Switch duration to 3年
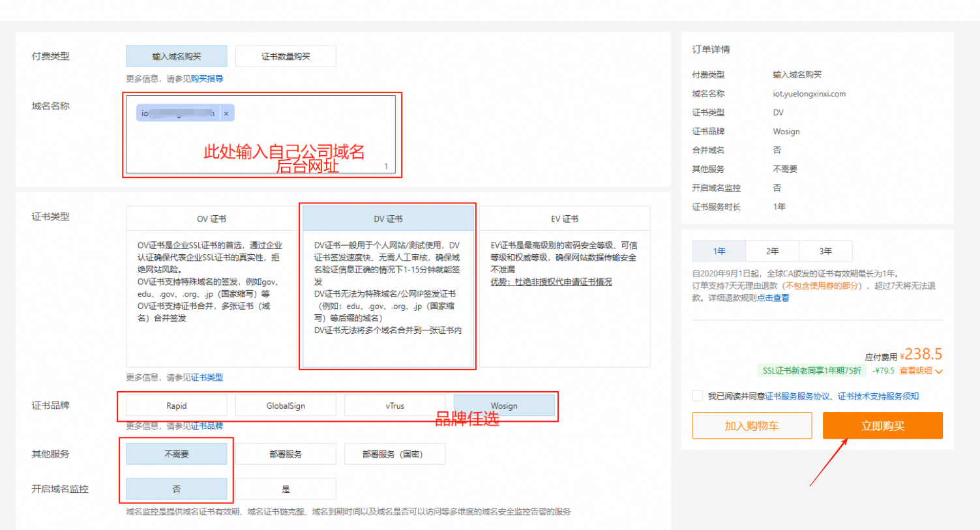Image resolution: width=980 pixels, height=530 pixels. (x=825, y=251)
